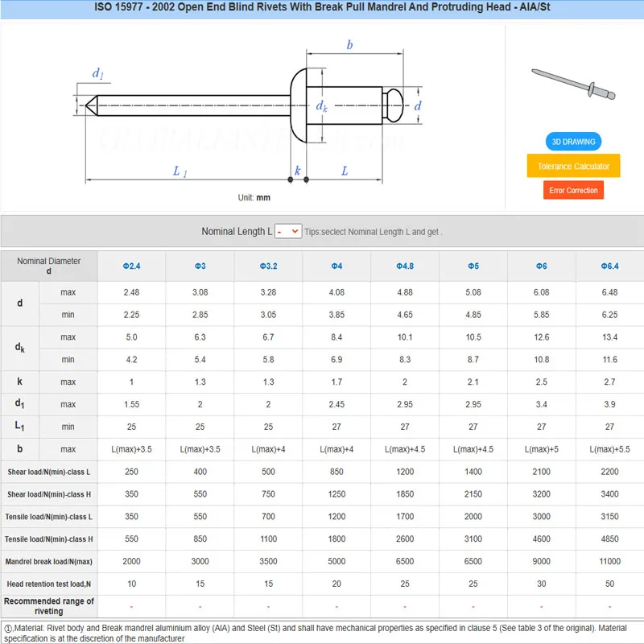644x644 pixels.
Task: Select the Φ6.4 diameter column header
Action: point(609,266)
